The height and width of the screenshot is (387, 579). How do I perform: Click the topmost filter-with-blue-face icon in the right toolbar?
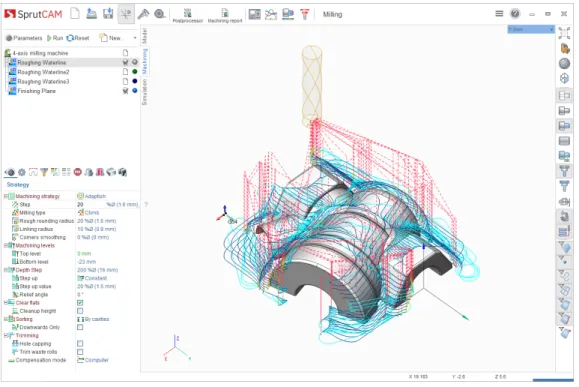[564, 247]
